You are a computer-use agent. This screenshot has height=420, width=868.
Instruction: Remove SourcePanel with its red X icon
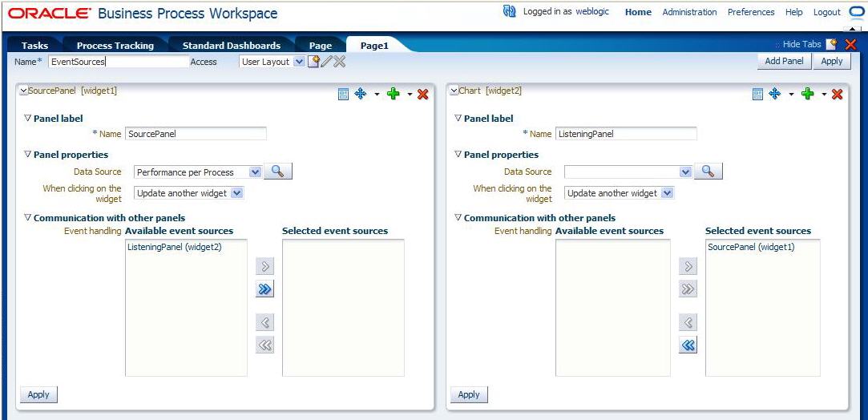423,95
